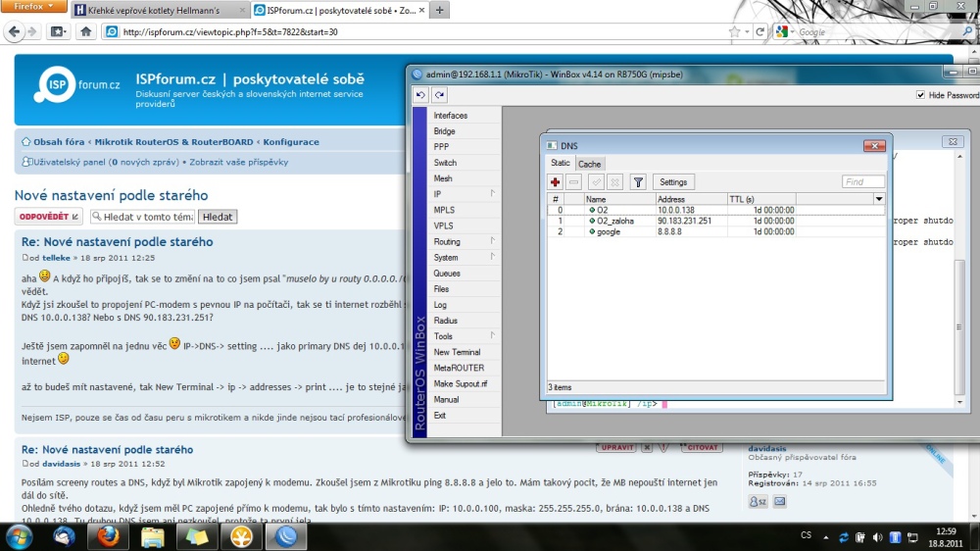Enable DNS entry with the checkmark icon
Image resolution: width=980 pixels, height=551 pixels.
tap(596, 182)
